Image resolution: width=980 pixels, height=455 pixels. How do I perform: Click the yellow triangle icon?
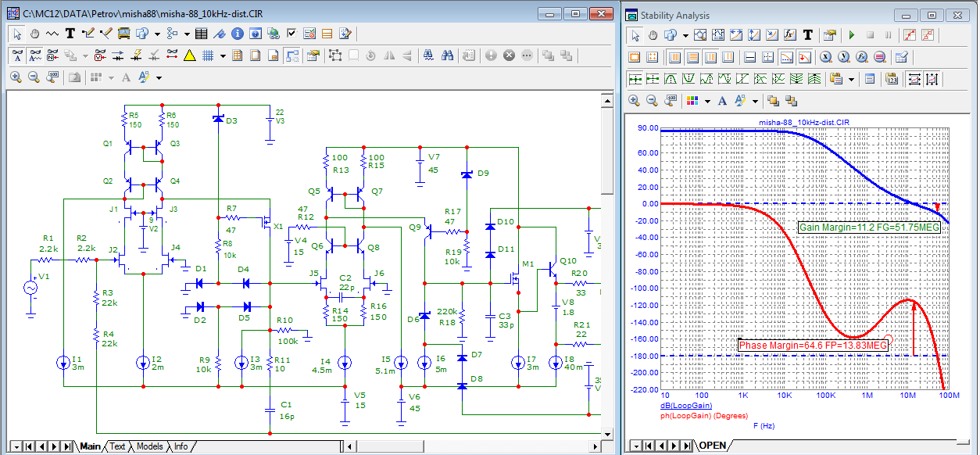click(189, 56)
